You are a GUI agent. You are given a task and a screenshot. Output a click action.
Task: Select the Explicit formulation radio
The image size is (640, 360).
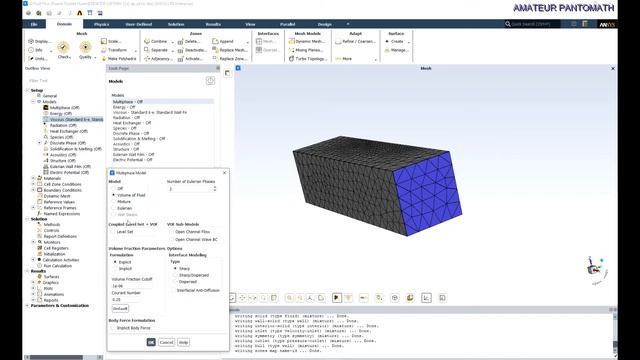tap(115, 262)
